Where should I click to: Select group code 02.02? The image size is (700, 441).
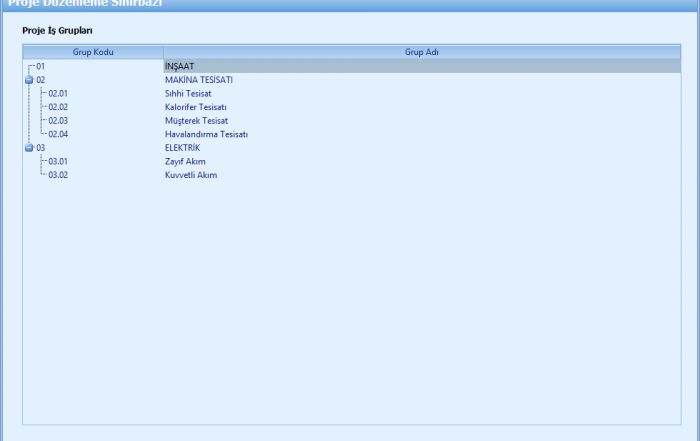58,107
